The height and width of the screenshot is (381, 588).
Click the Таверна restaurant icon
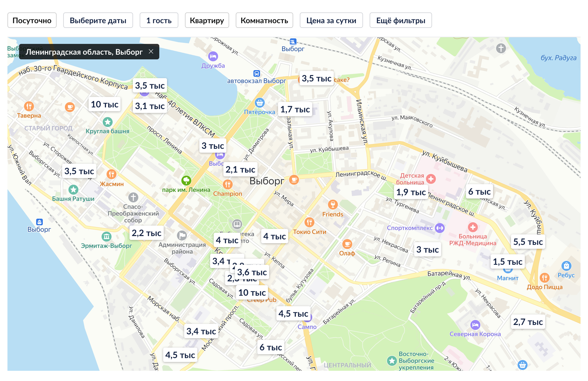coord(29,106)
